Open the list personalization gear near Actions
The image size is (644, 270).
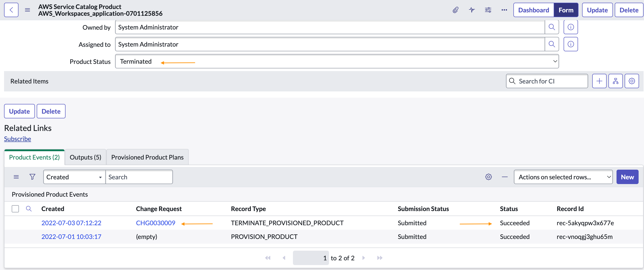coord(488,177)
